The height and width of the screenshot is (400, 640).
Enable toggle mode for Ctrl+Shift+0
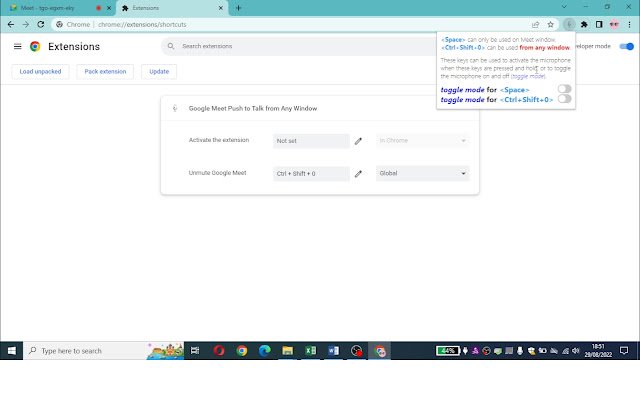[x=564, y=99]
